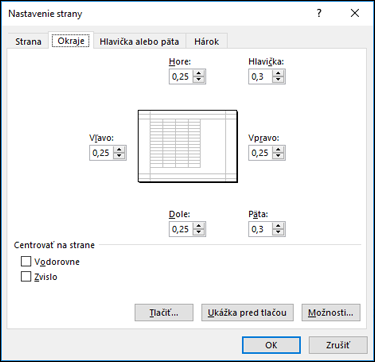Decrease the Hore margin with down arrow
Viewport: 375px width, 362px height.
point(199,80)
